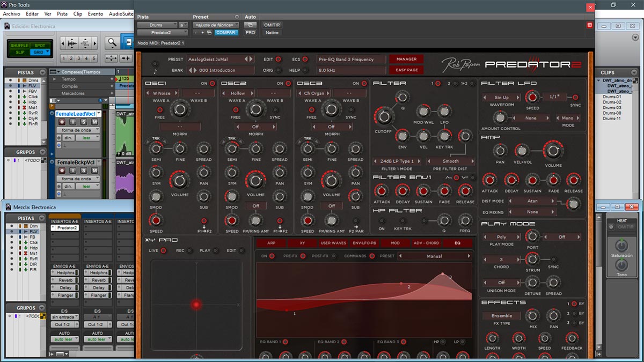Click the Filter Cutoff knob
Image resolution: width=644 pixels, height=362 pixels.
(x=383, y=117)
